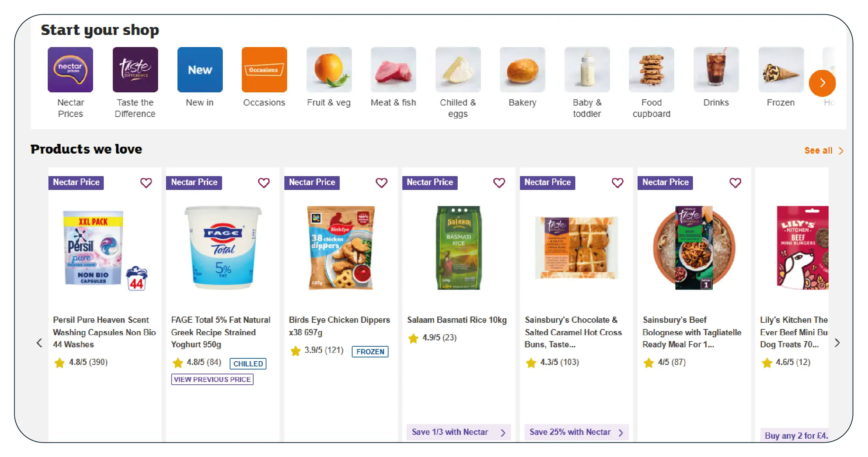This screenshot has width=868, height=457.
Task: Open the Taste the Difference category
Action: [x=135, y=70]
